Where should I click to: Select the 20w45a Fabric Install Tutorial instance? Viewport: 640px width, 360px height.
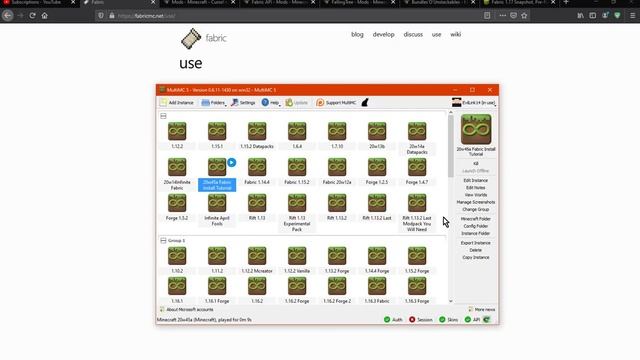click(x=217, y=174)
